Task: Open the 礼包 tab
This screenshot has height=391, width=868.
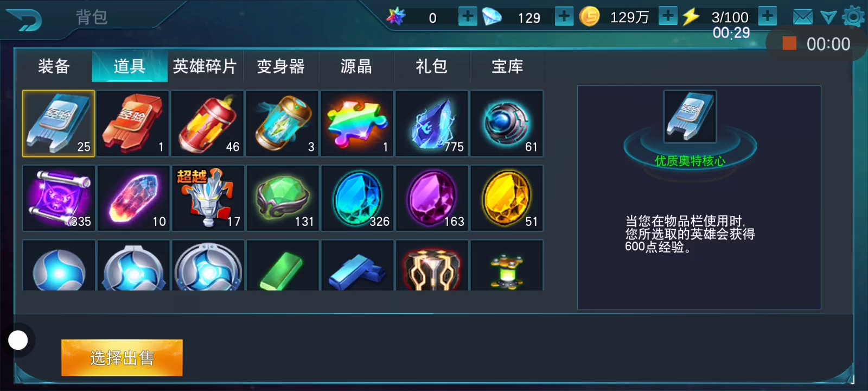Action: pyautogui.click(x=432, y=66)
